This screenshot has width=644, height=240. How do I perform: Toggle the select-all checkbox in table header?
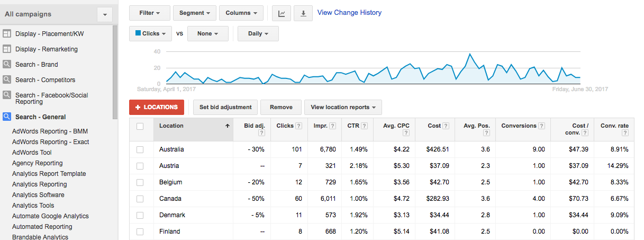click(140, 126)
